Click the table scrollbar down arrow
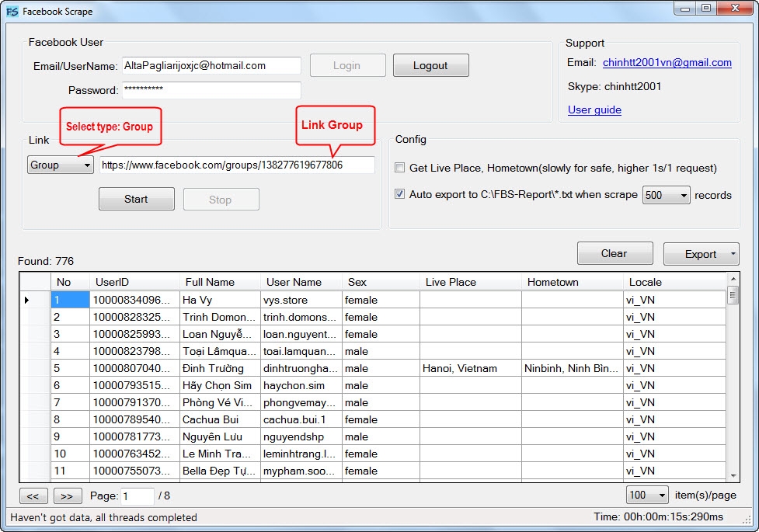 click(733, 476)
